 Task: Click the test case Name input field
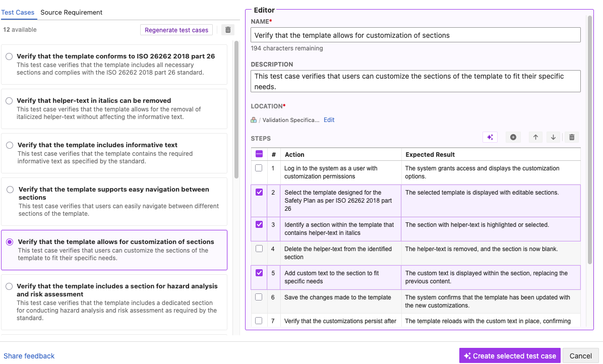point(416,35)
